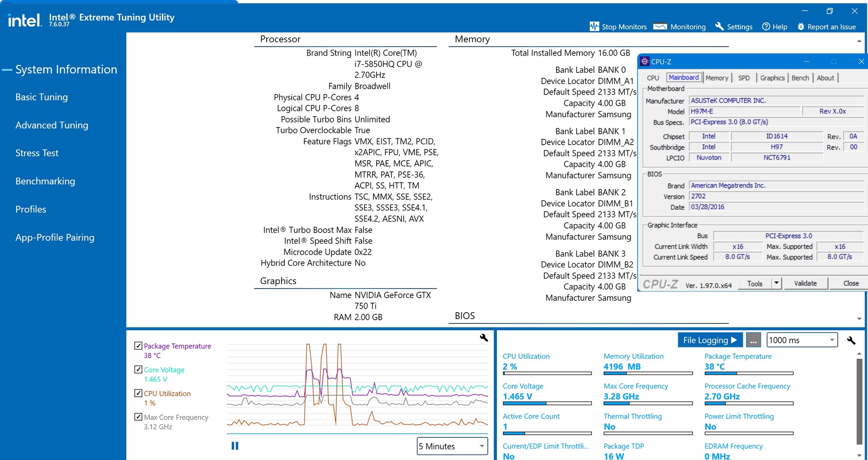868x460 pixels.
Task: Pause the monitoring graph
Action: 235,446
